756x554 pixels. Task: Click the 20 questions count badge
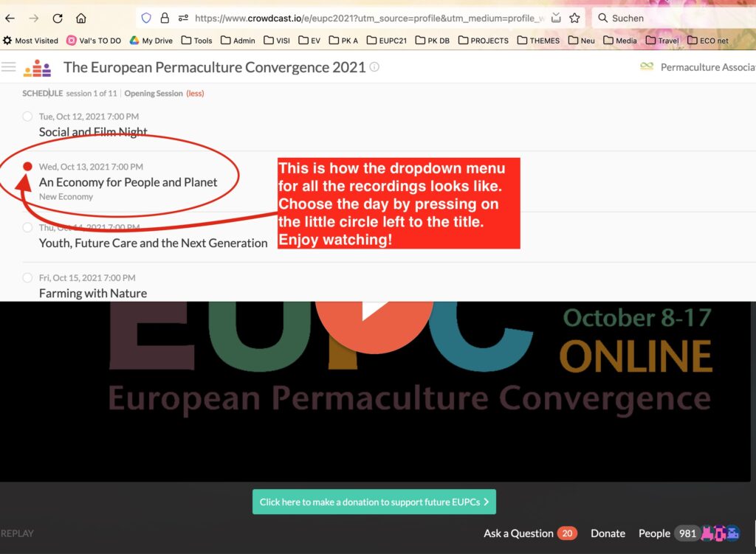[x=568, y=533]
